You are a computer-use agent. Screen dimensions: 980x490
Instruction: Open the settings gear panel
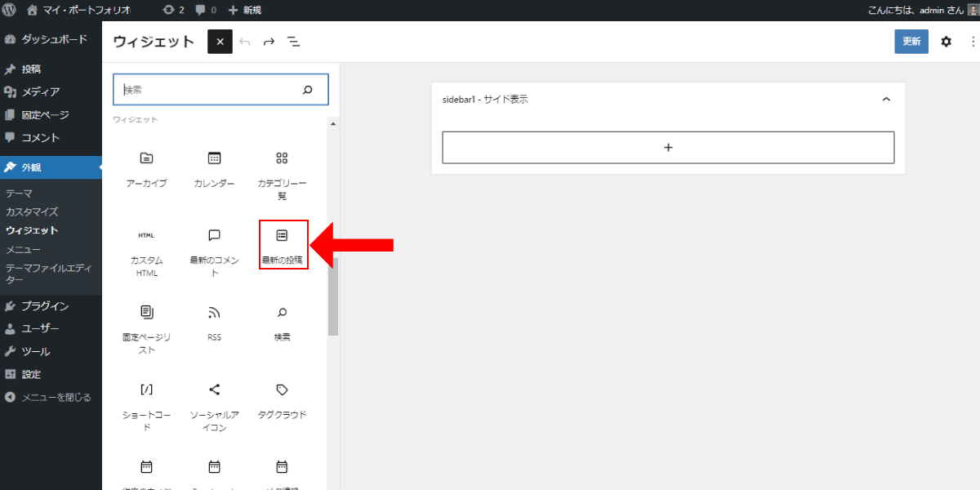(946, 42)
